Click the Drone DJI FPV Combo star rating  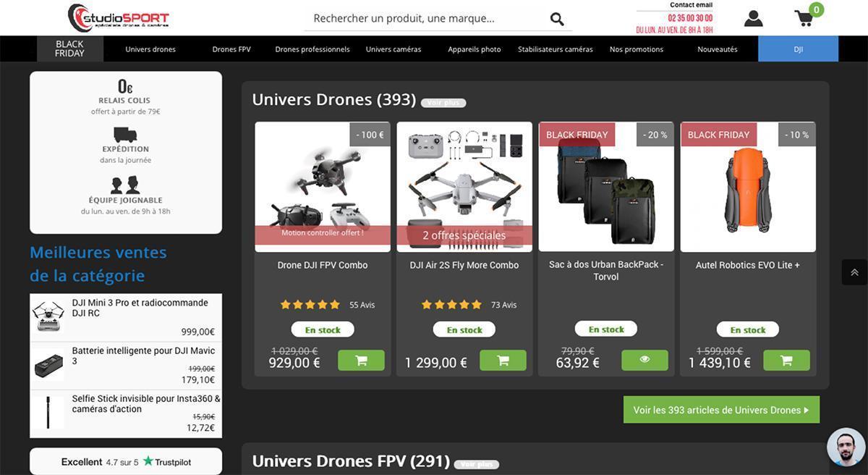tap(310, 305)
